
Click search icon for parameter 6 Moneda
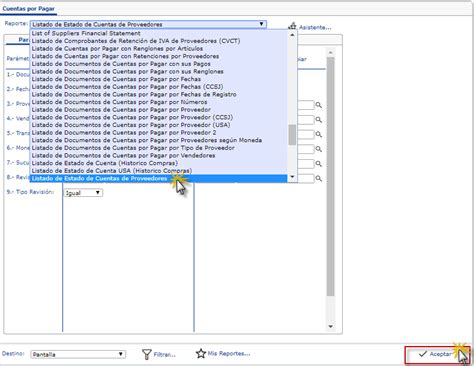tap(319, 149)
